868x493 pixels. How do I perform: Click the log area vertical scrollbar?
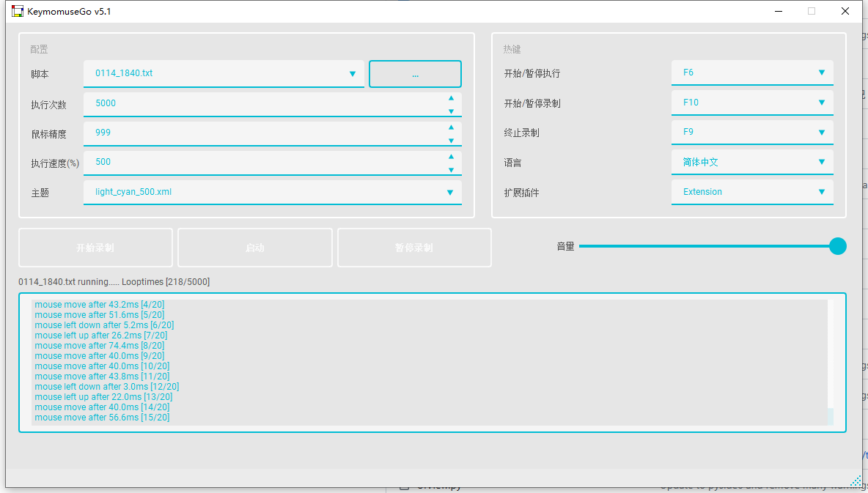pos(830,363)
